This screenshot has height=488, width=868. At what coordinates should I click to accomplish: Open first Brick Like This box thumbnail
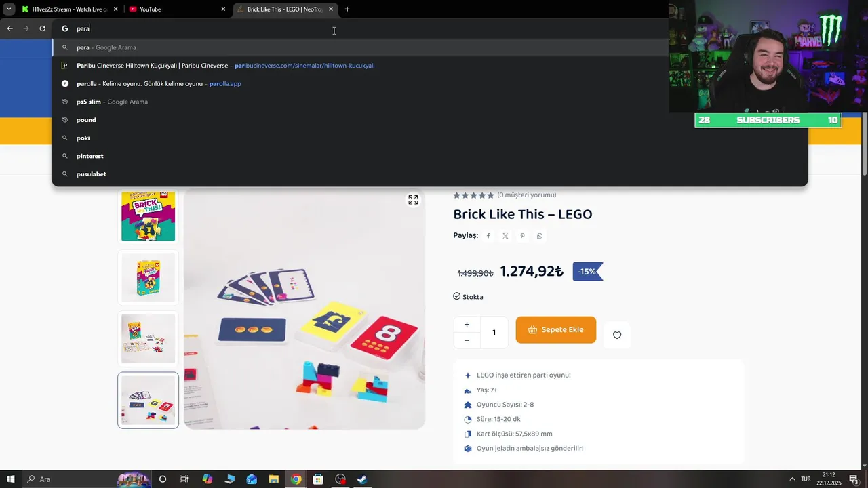click(149, 216)
